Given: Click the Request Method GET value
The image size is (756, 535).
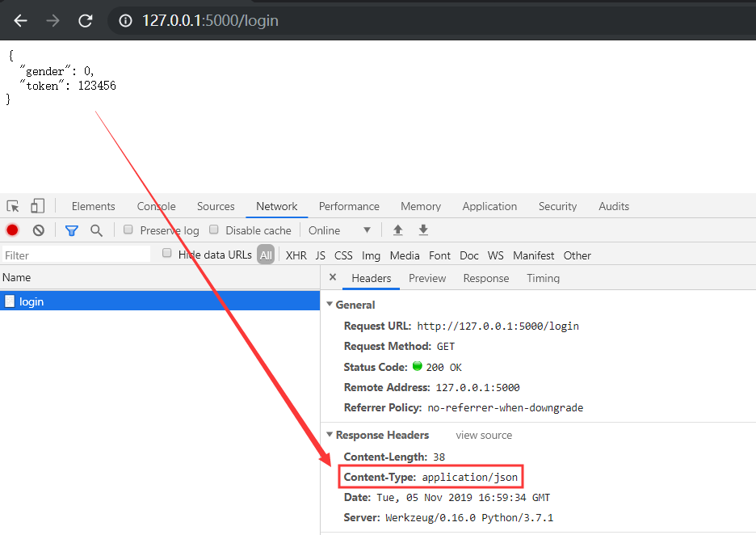Looking at the screenshot, I should click(x=446, y=347).
